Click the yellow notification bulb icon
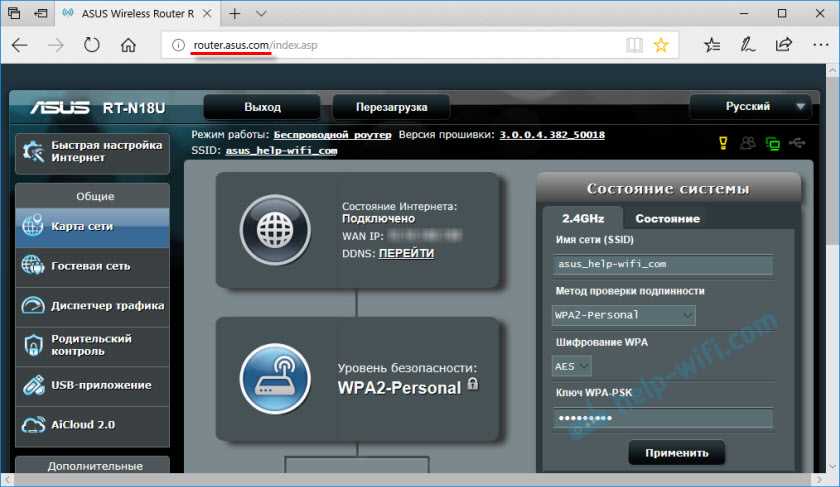Viewport: 840px width, 487px height. coord(723,143)
